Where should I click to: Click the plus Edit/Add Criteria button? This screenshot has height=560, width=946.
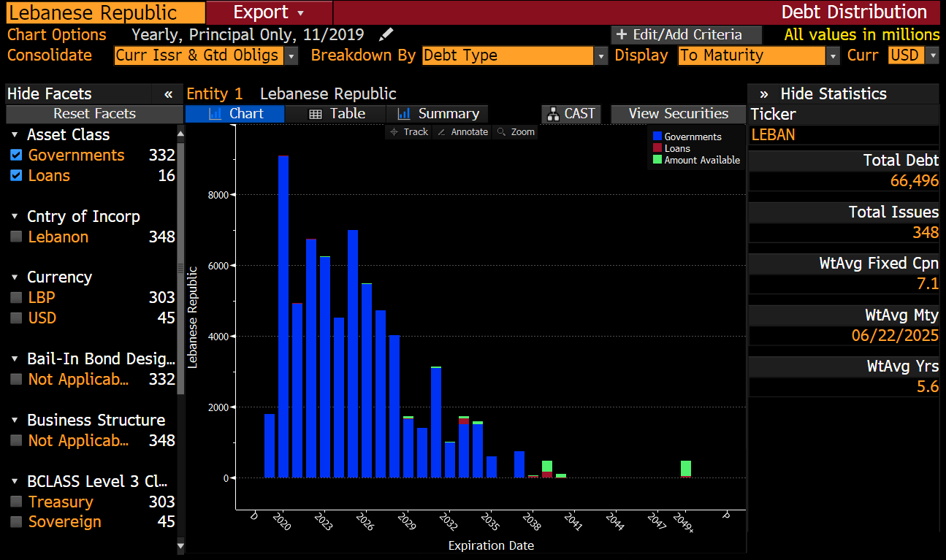(x=686, y=34)
